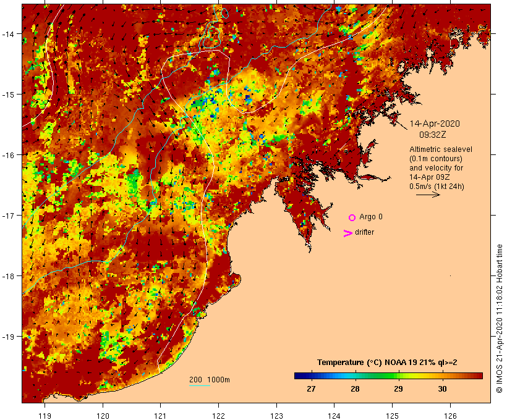Click the '(0.1m contours)' text
The image size is (507, 420).
[x=435, y=159]
